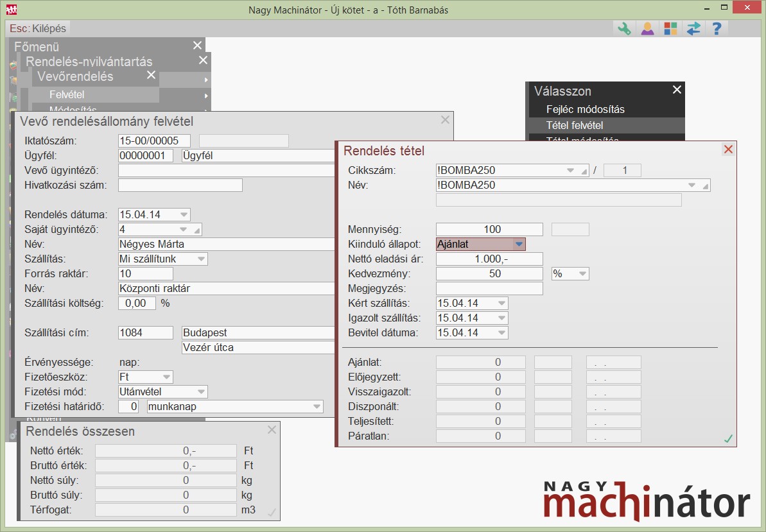Open the Kiinduló állapot dropdown
Image resolution: width=766 pixels, height=532 pixels.
[x=519, y=245]
